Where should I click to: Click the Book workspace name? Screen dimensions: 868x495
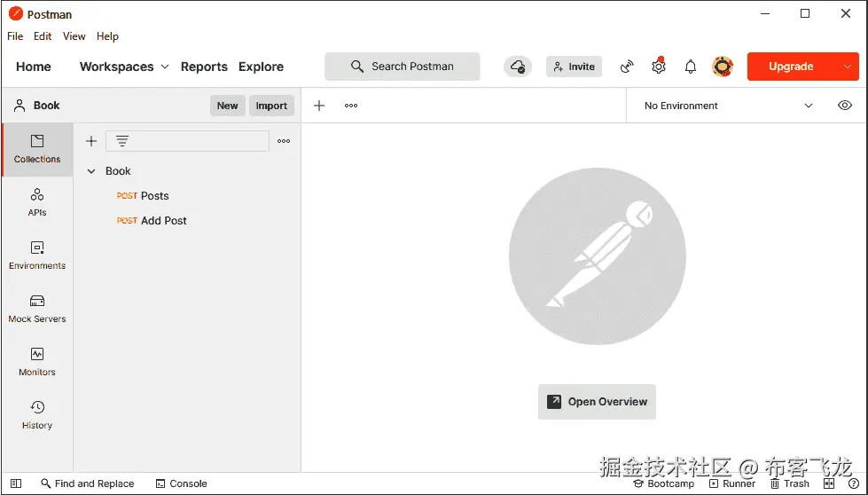[46, 106]
